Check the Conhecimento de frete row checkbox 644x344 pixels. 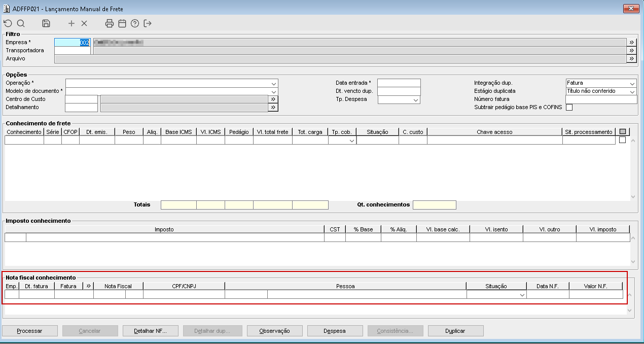click(x=623, y=140)
